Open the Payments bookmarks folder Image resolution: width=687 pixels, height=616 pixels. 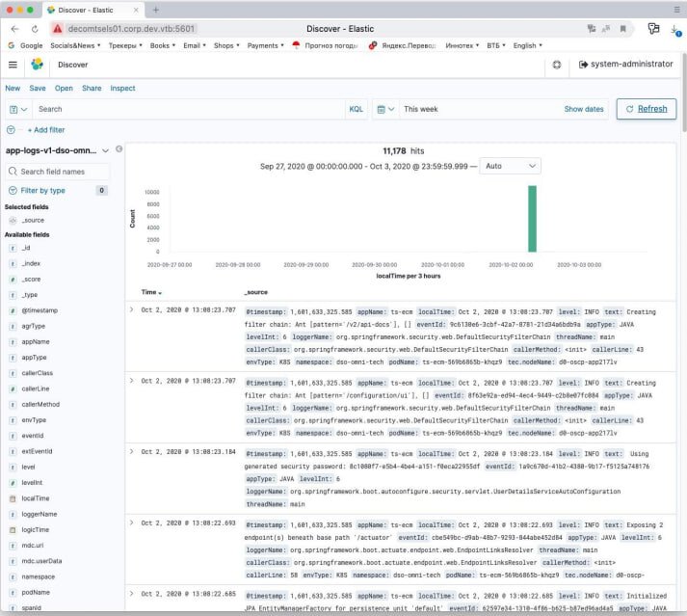pos(266,45)
